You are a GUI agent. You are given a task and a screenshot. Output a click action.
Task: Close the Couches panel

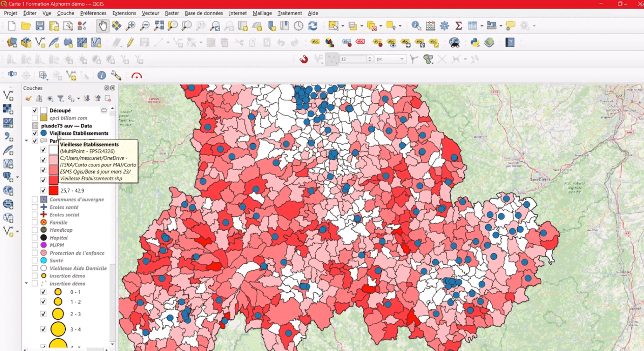coord(113,88)
